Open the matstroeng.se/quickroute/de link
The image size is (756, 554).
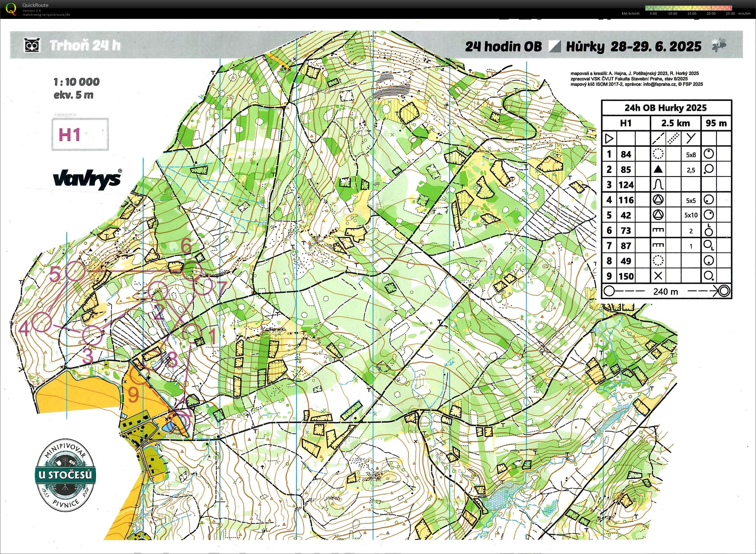[x=46, y=15]
